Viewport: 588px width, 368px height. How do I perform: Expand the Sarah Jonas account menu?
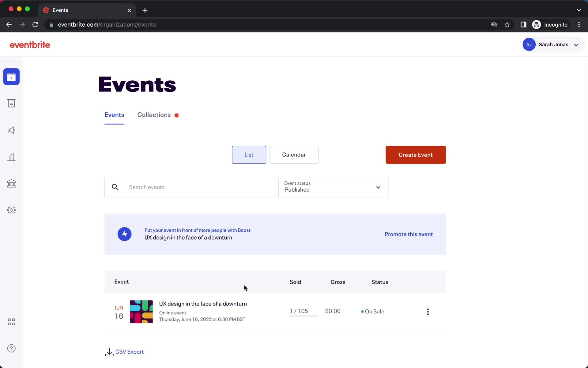tap(576, 44)
